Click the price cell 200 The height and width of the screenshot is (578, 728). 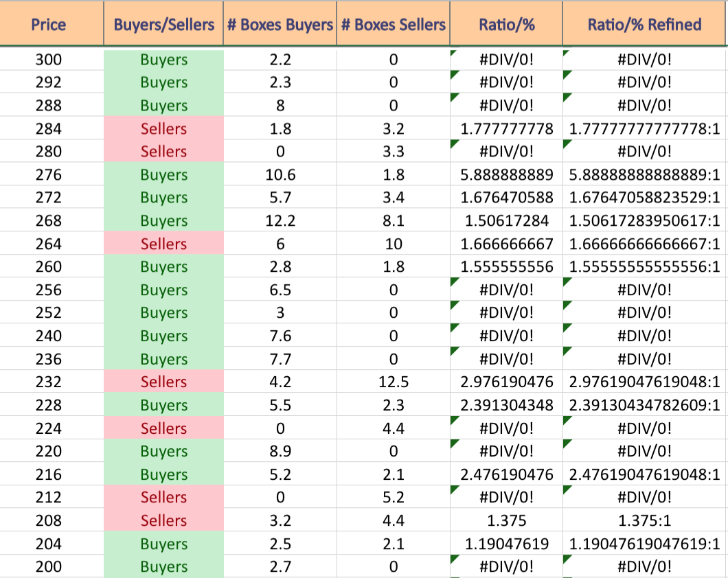(x=48, y=566)
